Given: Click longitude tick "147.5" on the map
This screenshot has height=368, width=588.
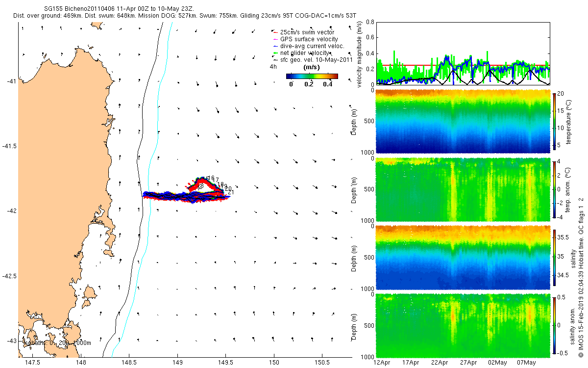Looking at the screenshot, I should (x=33, y=363).
